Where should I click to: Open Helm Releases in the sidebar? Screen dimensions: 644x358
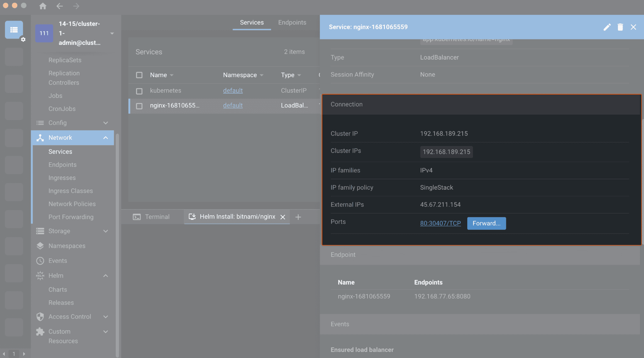click(61, 303)
